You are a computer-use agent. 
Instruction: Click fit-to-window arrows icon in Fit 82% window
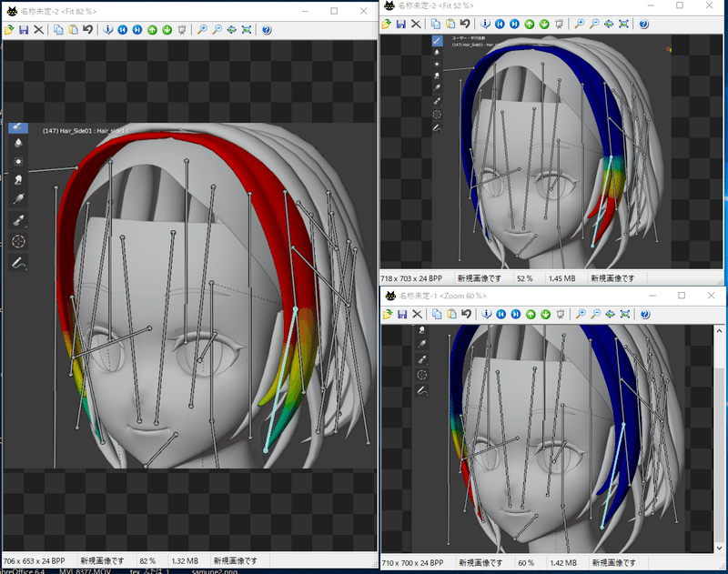point(232,30)
